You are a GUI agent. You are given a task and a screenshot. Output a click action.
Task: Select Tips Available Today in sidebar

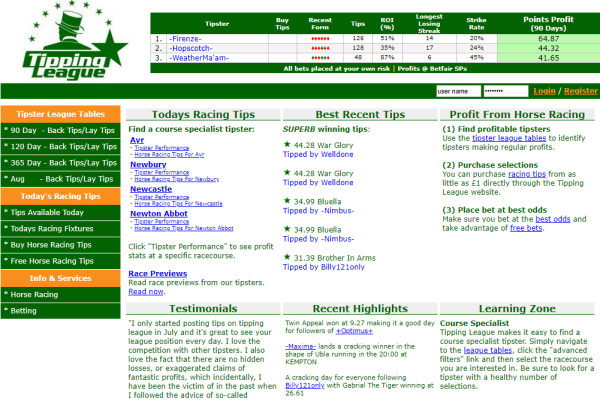click(60, 212)
